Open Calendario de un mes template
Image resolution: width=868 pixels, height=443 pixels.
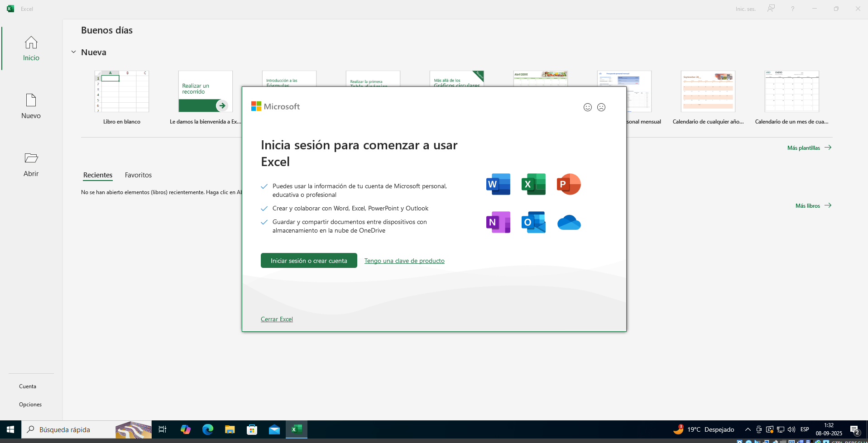(792, 97)
